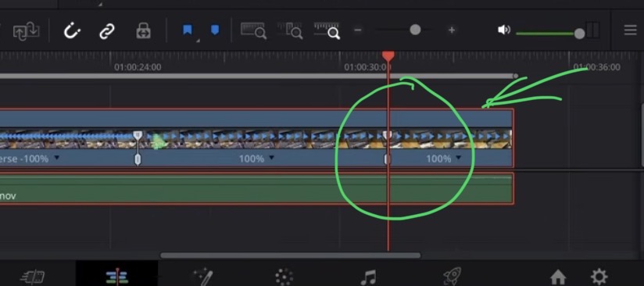
Task: Open audio meters panel icon
Action: (x=592, y=30)
